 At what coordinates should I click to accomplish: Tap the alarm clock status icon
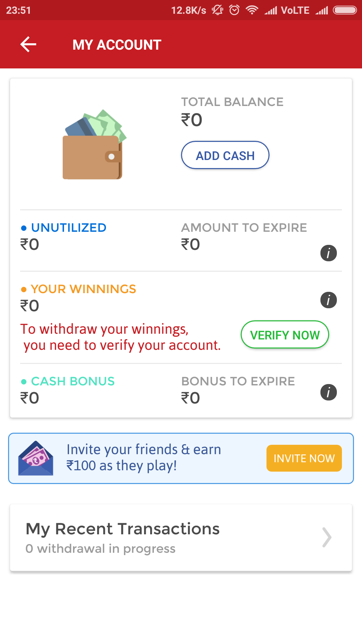pyautogui.click(x=234, y=10)
